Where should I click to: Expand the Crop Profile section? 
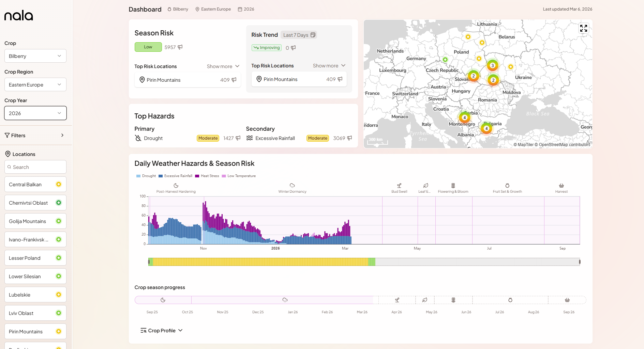162,331
